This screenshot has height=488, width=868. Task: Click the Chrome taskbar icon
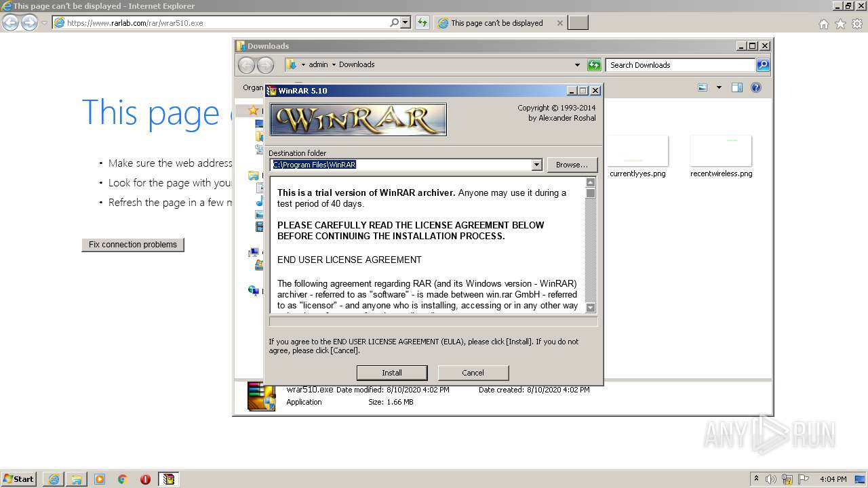coord(123,479)
